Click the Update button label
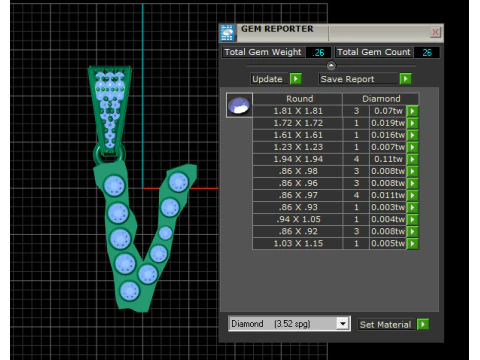480x360 pixels. coord(268,79)
